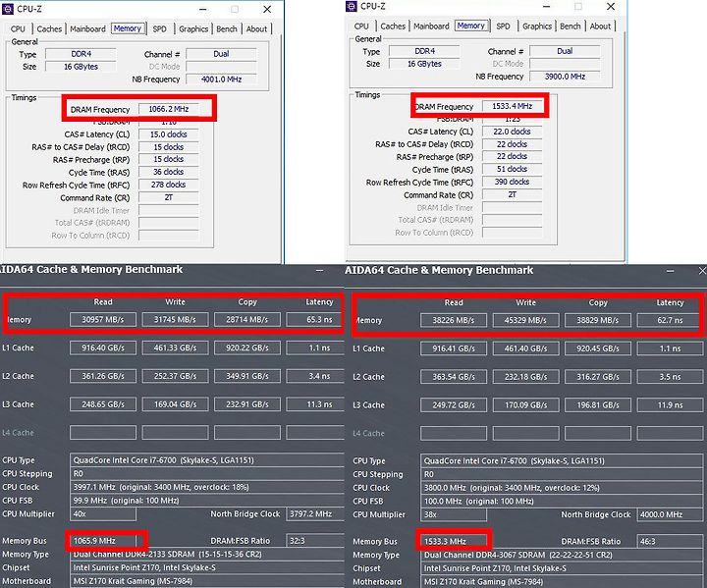Open the Caches tab in the left CPU-Z window
Viewport: 707px width, 588px height.
pos(49,28)
